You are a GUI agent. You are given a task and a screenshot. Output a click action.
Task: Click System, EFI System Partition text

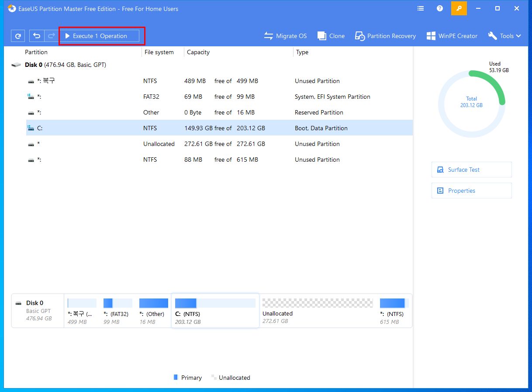pos(332,97)
